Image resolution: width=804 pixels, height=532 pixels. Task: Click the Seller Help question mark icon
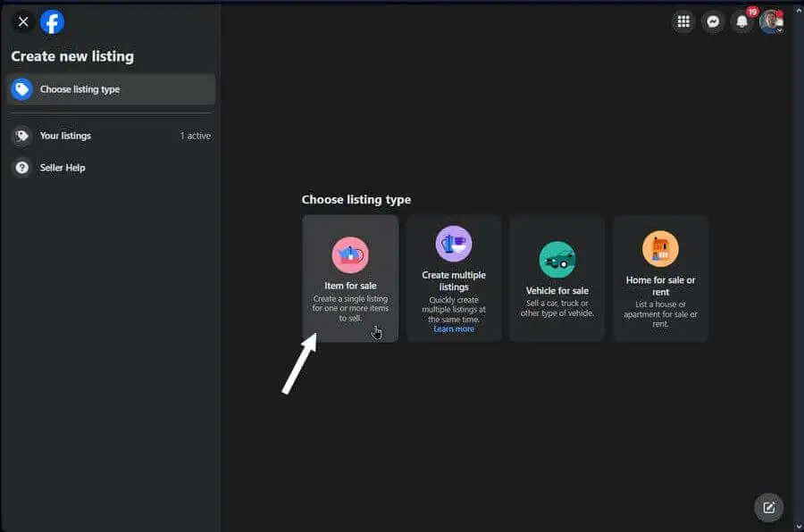(x=22, y=168)
